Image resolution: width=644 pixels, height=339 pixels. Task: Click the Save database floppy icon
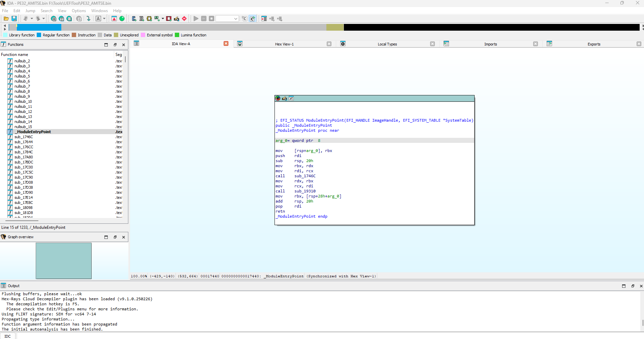[x=14, y=19]
